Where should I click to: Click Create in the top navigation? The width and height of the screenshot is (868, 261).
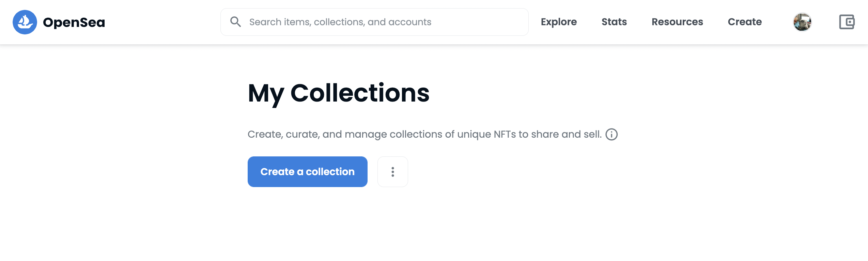coord(745,22)
